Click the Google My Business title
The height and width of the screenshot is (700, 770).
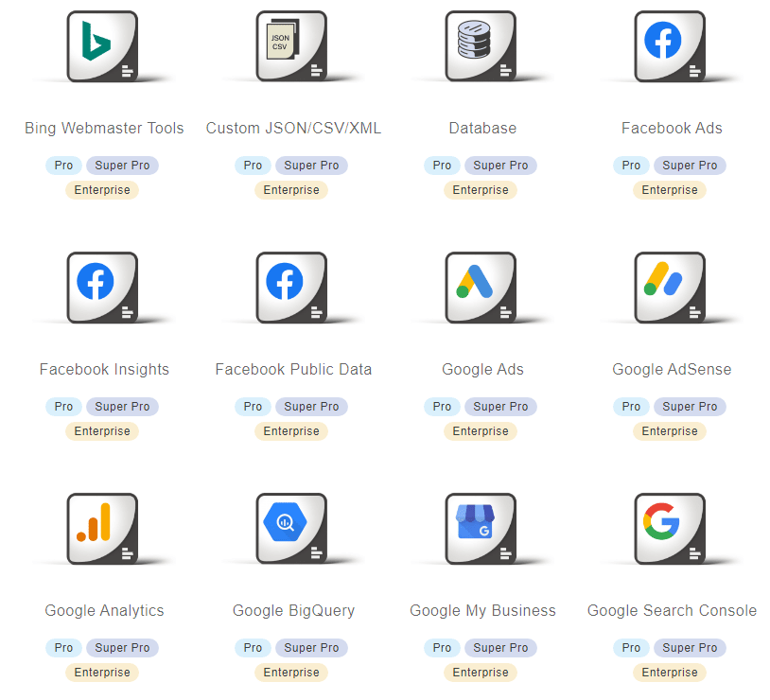[x=482, y=610]
